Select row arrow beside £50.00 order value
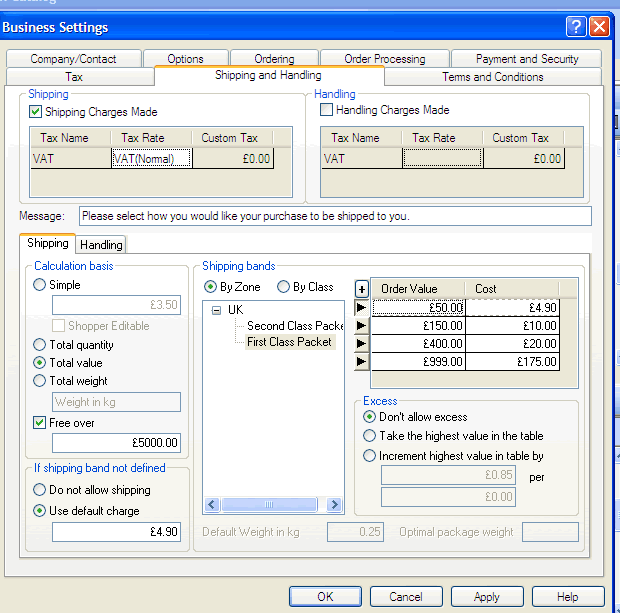620x613 pixels. (x=361, y=308)
